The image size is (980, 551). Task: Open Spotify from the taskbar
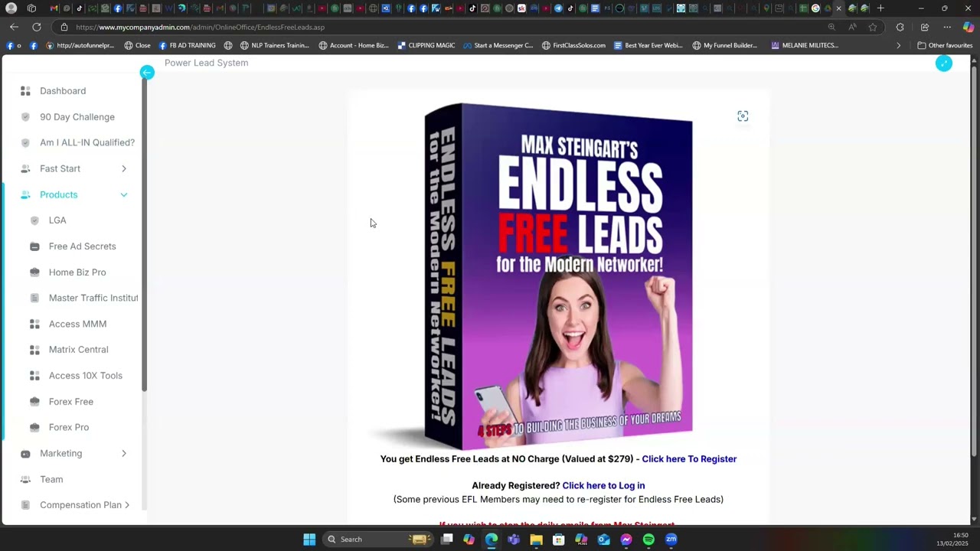tap(648, 540)
